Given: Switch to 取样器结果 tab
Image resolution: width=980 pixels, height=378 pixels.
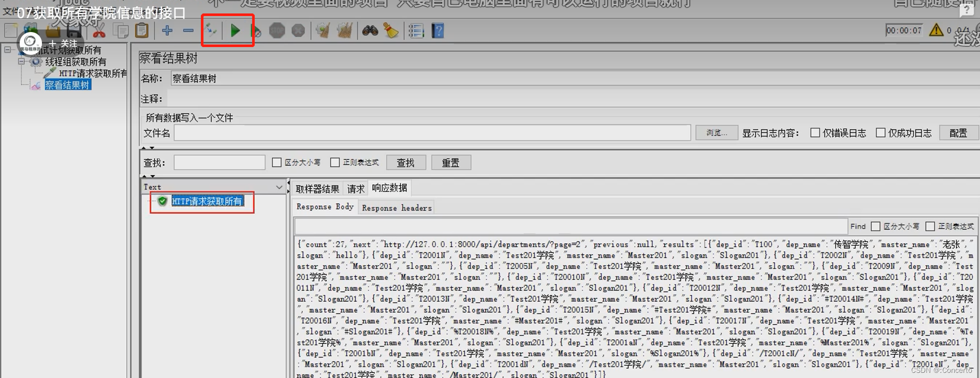Looking at the screenshot, I should coord(317,189).
